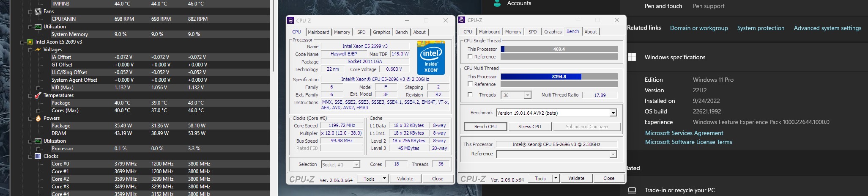Click the Accounts icon in the Settings sidebar

click(x=498, y=3)
